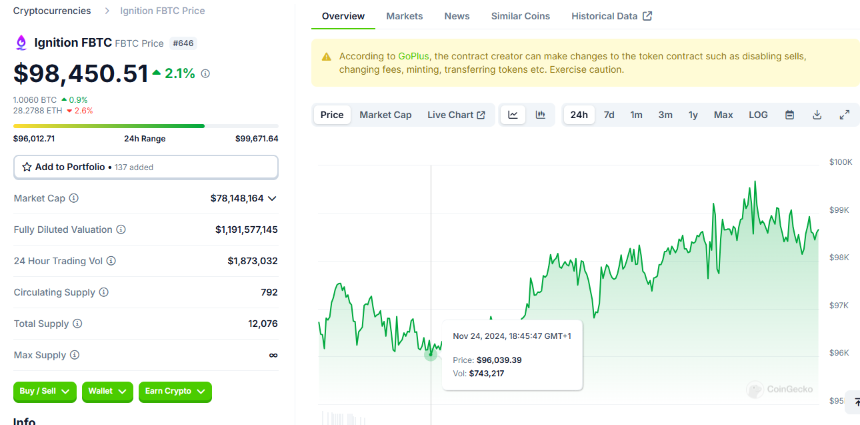Viewport: 860px width, 425px height.
Task: Switch to the News tab
Action: click(x=457, y=16)
